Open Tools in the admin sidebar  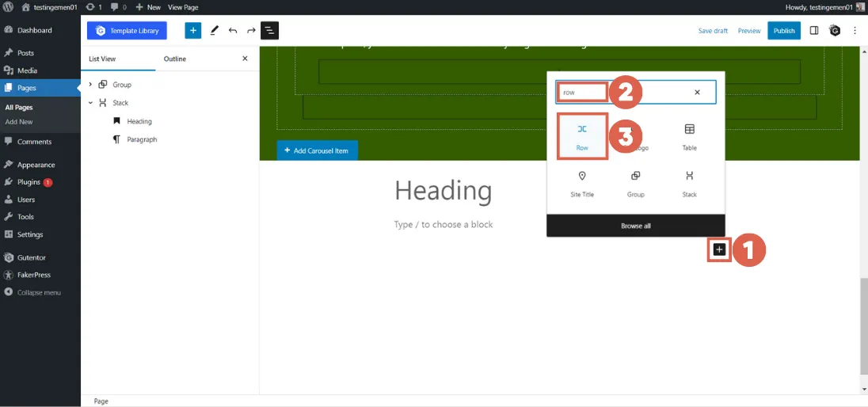[25, 217]
